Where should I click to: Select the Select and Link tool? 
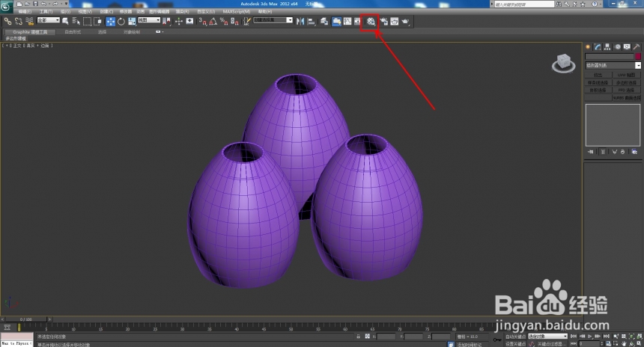coord(7,21)
